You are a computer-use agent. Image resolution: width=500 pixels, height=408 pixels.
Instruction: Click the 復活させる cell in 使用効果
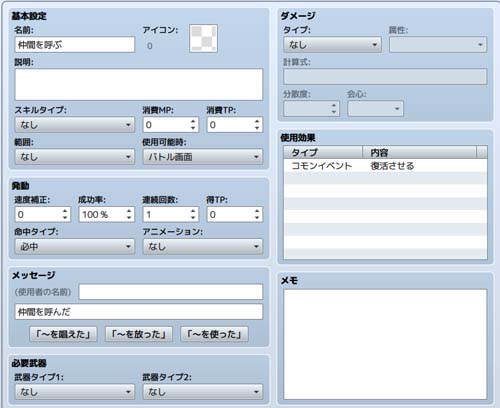[x=392, y=166]
